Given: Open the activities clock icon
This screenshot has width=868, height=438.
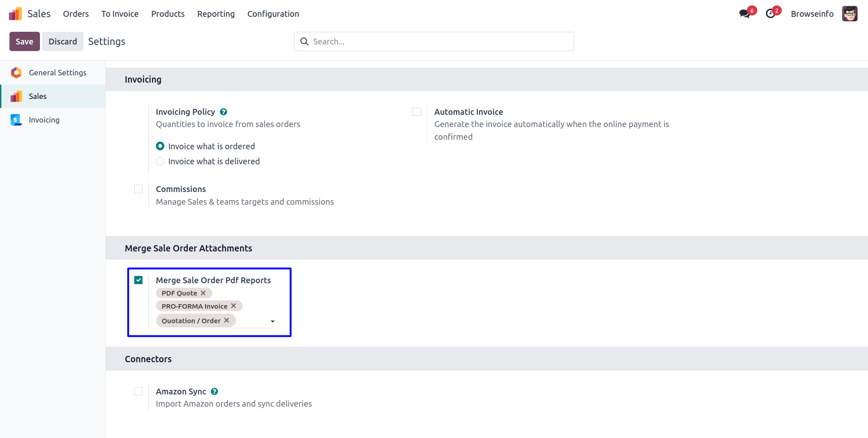Looking at the screenshot, I should (770, 14).
